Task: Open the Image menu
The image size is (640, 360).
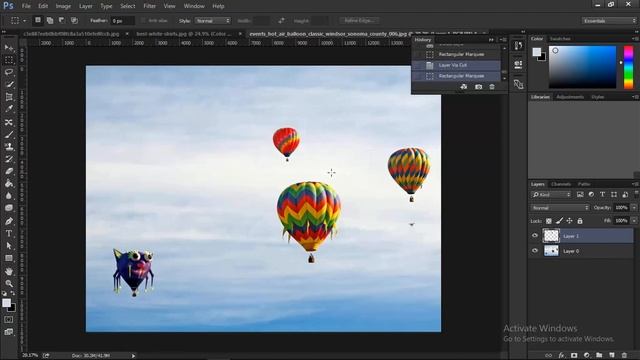Action: coord(63,6)
